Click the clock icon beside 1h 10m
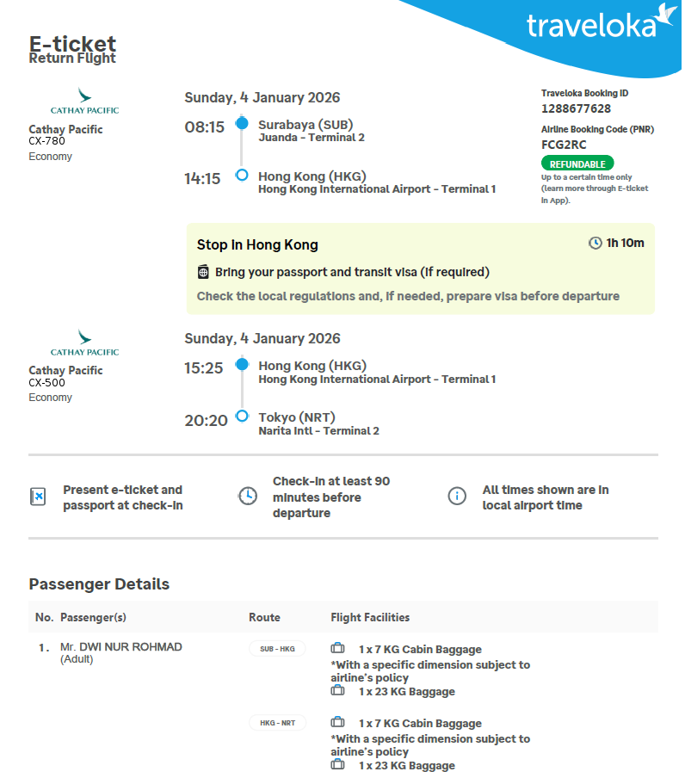 pos(595,244)
